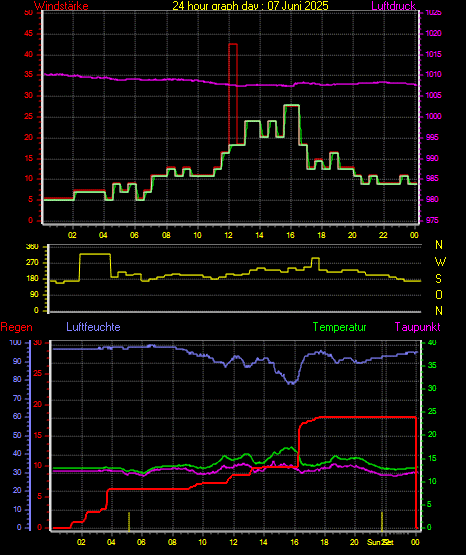Click the blue Luftfeuchte label
466x555 pixels.
coord(93,327)
